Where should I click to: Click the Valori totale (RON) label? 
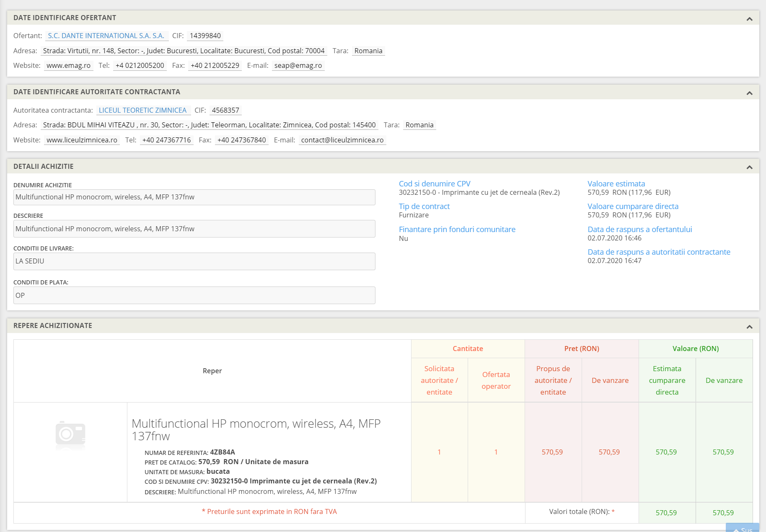click(580, 511)
